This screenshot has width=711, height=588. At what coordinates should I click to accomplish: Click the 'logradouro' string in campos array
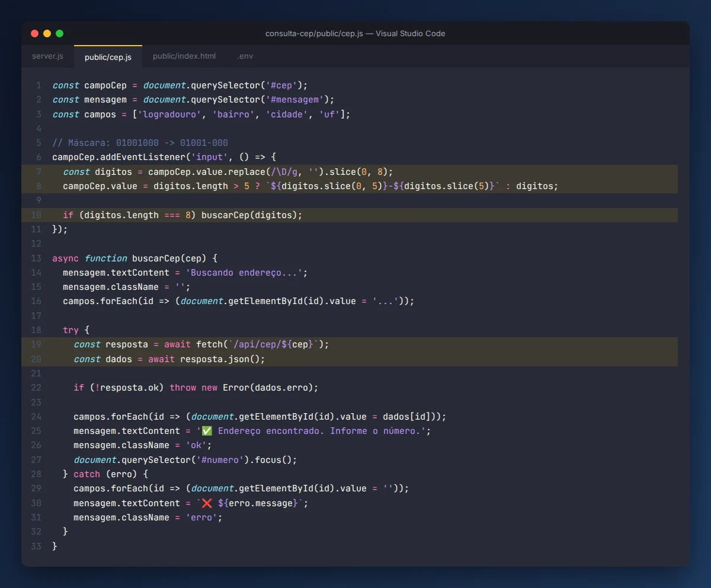click(x=170, y=114)
